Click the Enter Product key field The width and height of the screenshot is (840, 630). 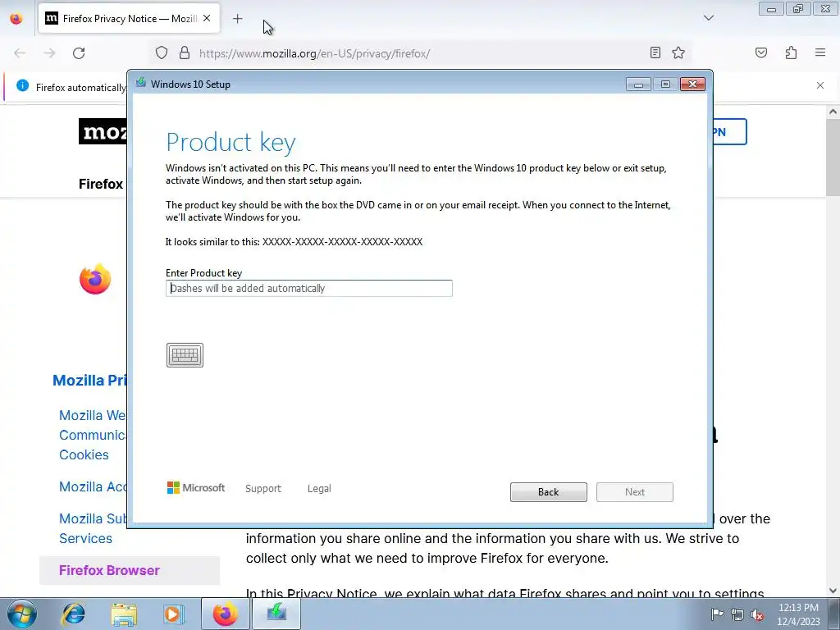(309, 288)
